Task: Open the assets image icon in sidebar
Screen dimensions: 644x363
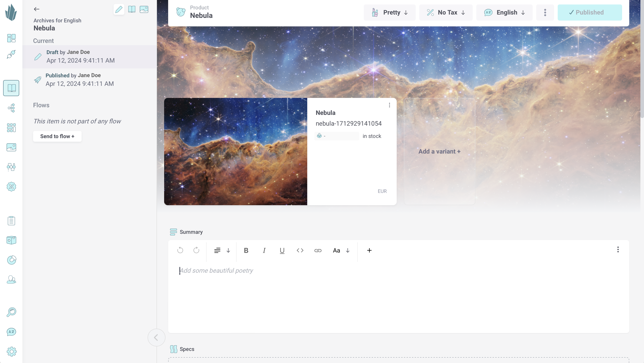Action: 11,147
